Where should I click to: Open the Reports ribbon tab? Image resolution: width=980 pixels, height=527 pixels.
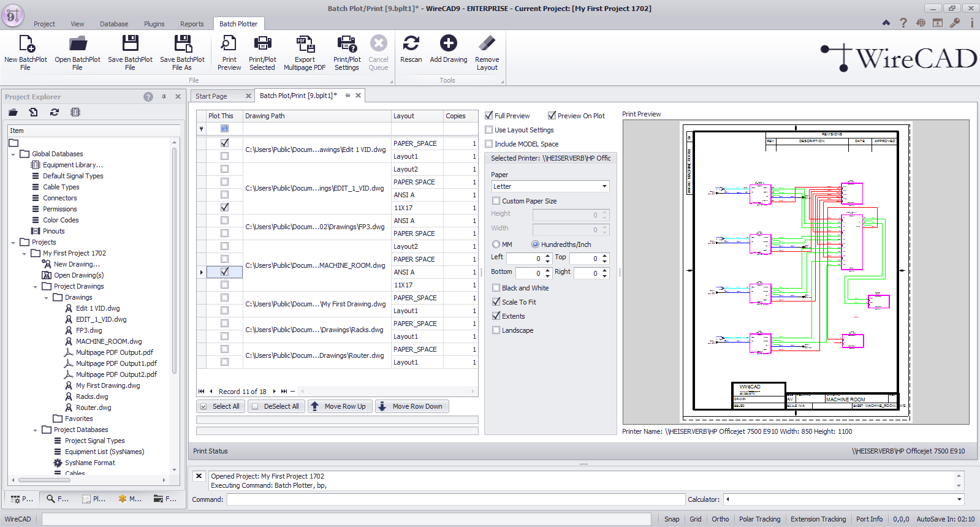coord(192,24)
